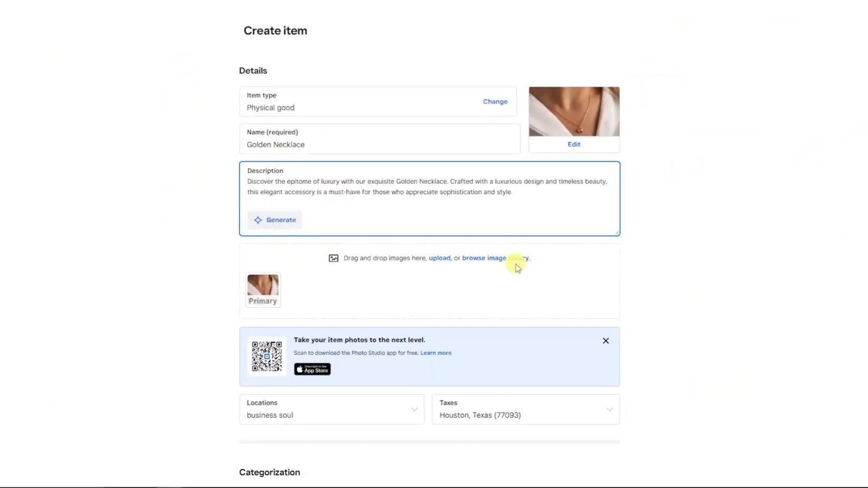Edit the necklace item photo
The height and width of the screenshot is (488, 868).
[x=574, y=144]
